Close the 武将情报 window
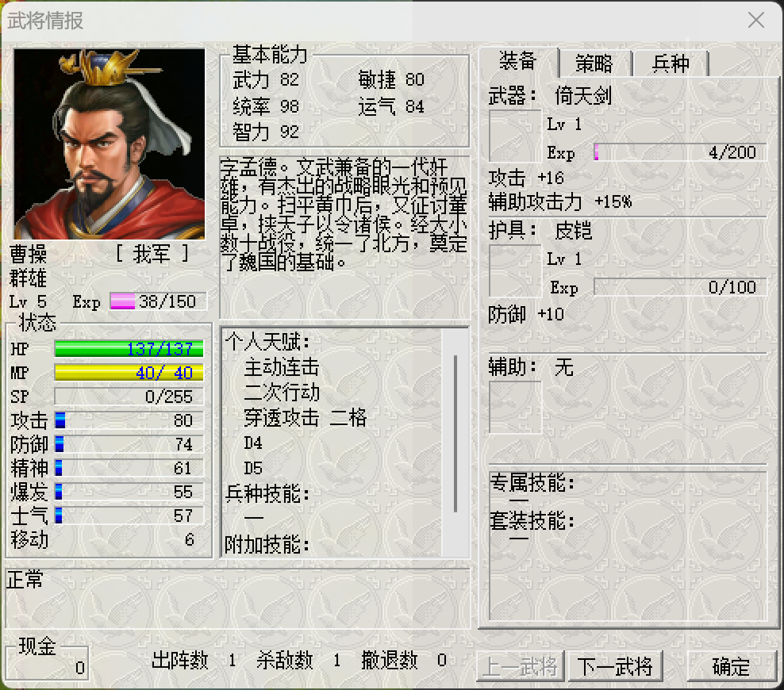Image resolution: width=784 pixels, height=690 pixels. coord(756,20)
